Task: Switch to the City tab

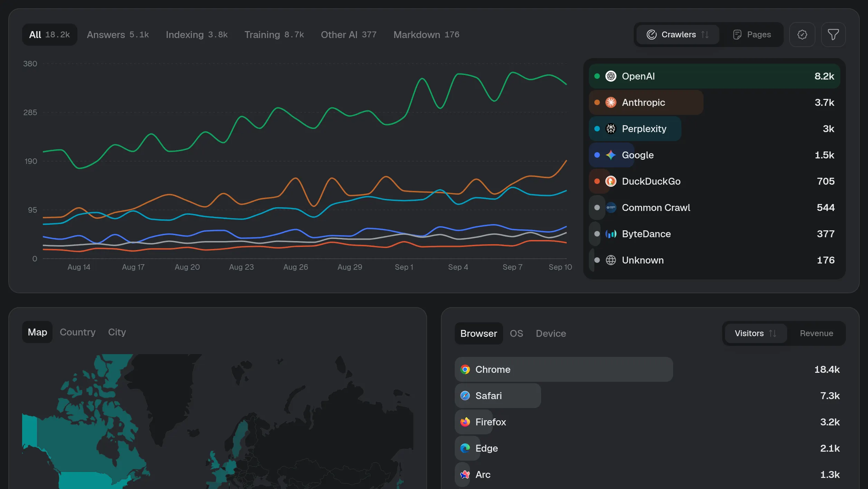Action: (117, 332)
